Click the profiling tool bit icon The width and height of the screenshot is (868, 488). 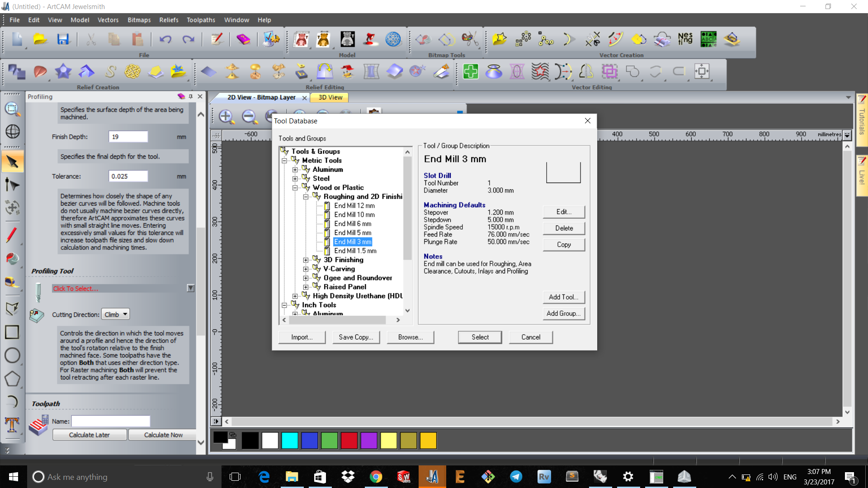38,292
